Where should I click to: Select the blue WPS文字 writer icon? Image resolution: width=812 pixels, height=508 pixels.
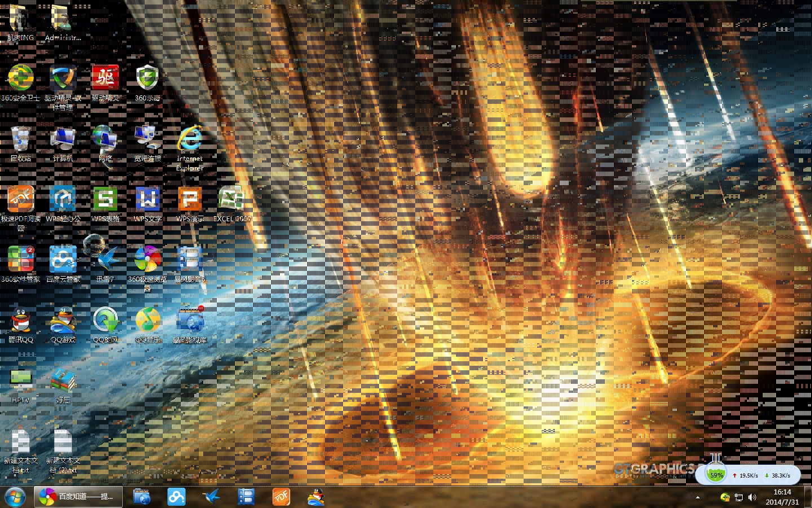(148, 204)
